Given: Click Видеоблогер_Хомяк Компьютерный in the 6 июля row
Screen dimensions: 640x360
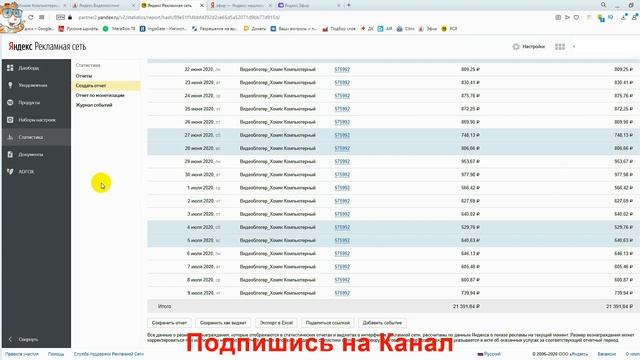Looking at the screenshot, I should [278, 253].
